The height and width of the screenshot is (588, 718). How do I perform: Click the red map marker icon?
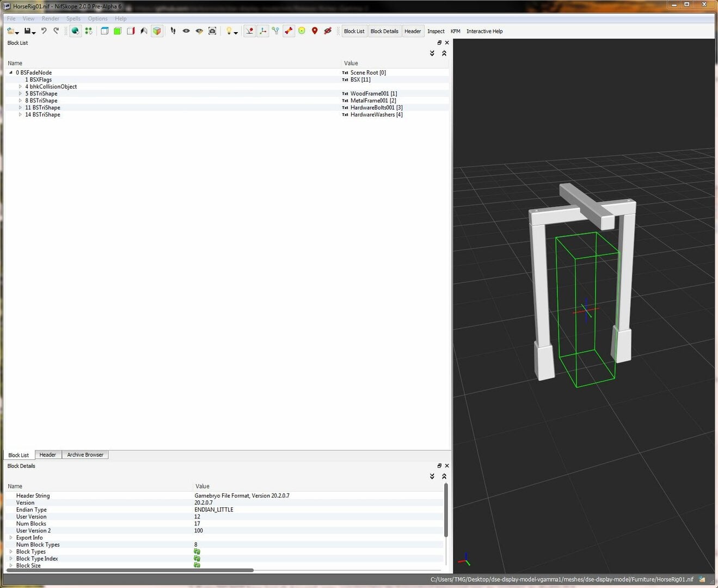point(315,31)
